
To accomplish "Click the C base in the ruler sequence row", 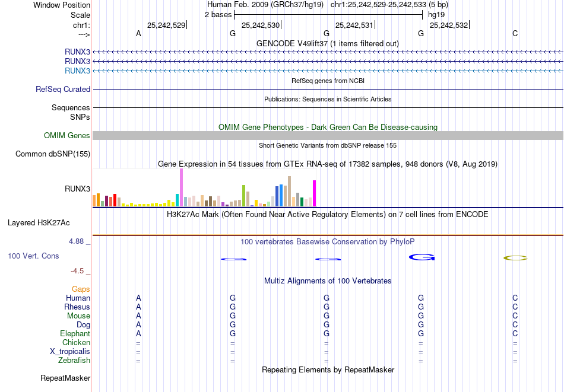I will click(515, 33).
